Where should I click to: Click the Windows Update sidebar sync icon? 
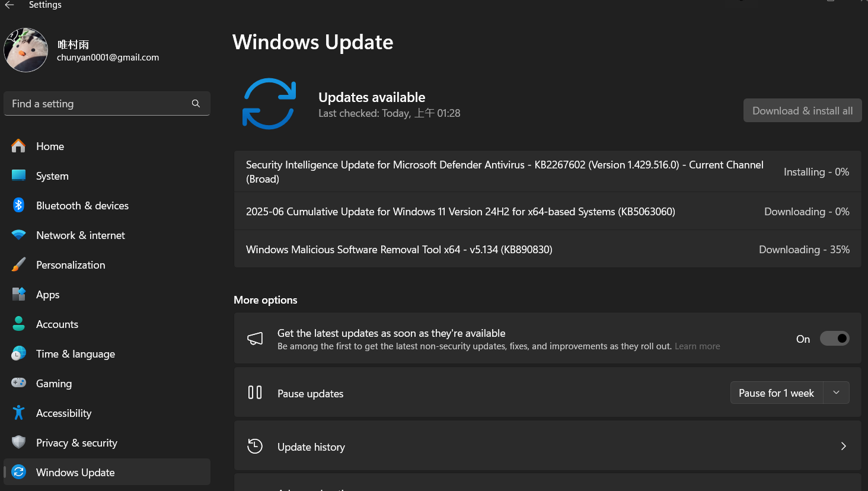[x=19, y=472]
